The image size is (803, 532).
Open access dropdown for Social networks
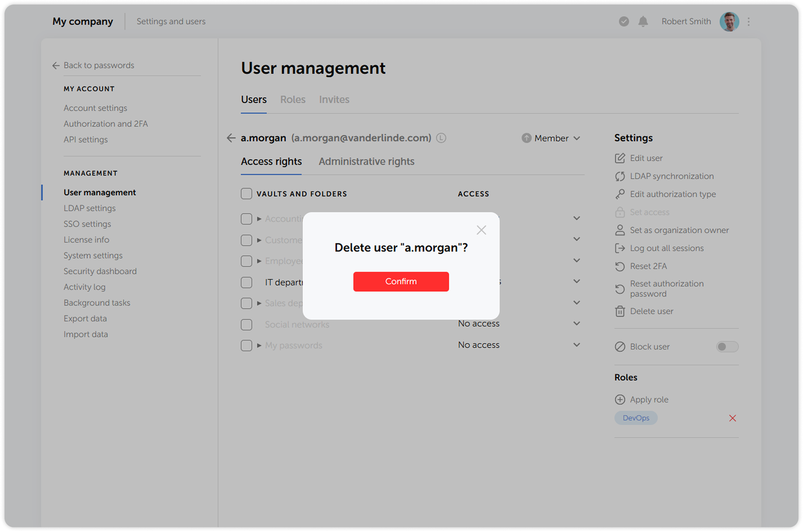point(576,324)
